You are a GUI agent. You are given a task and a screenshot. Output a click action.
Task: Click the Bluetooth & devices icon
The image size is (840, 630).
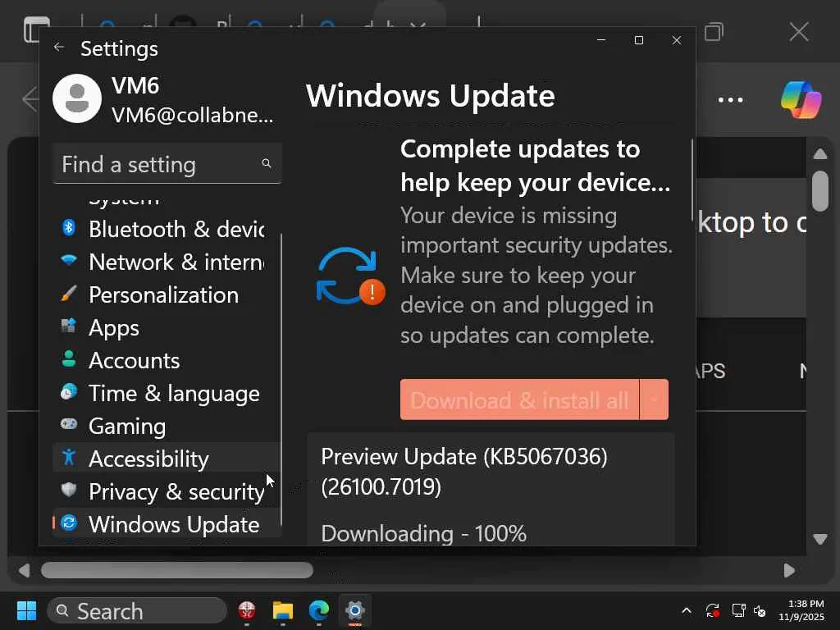[69, 228]
